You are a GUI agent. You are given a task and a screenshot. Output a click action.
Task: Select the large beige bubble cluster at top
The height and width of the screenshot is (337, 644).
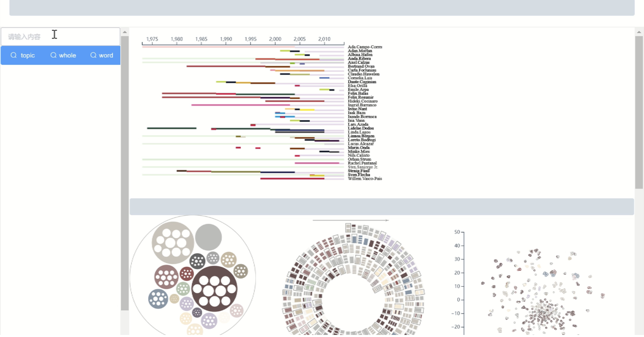173,243
